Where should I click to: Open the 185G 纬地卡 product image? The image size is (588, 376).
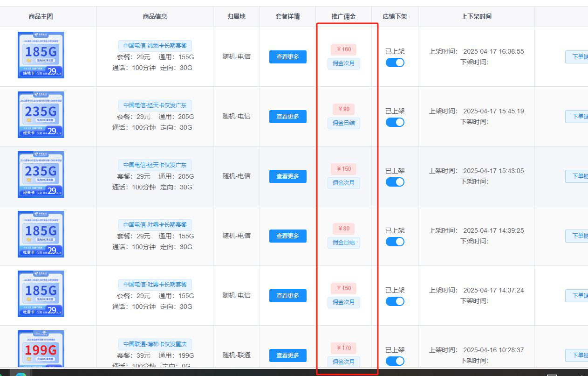41,55
